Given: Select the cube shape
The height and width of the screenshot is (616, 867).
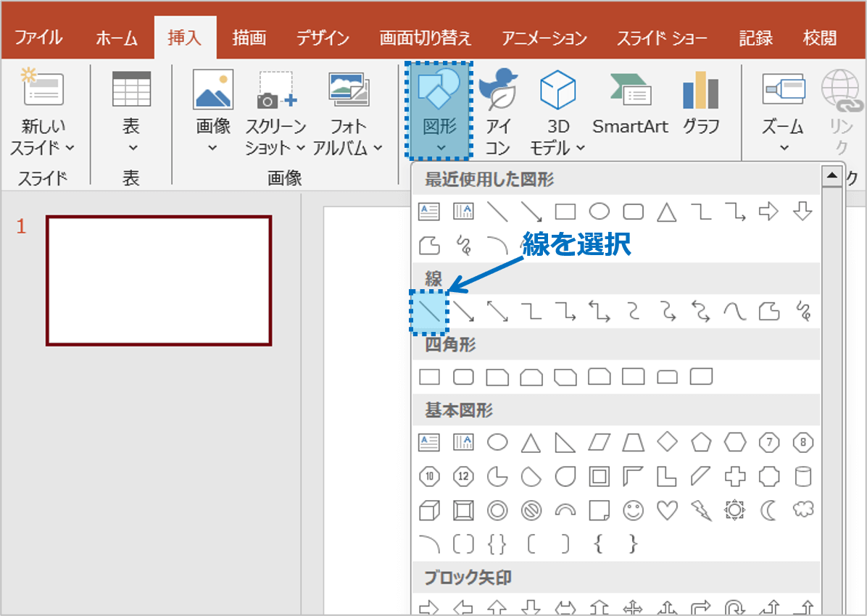Looking at the screenshot, I should (429, 510).
